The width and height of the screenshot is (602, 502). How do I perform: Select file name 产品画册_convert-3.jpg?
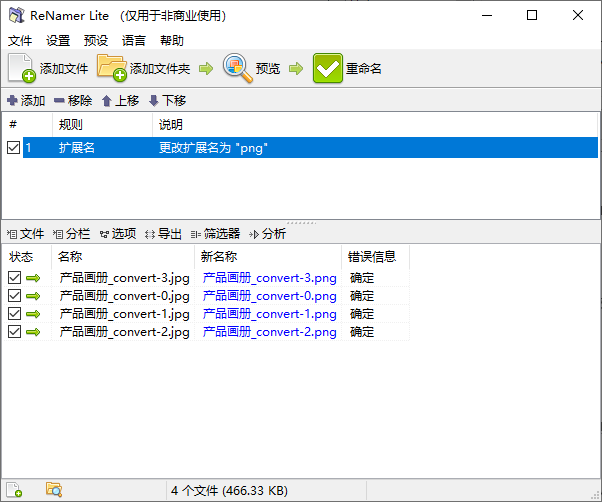pos(124,278)
